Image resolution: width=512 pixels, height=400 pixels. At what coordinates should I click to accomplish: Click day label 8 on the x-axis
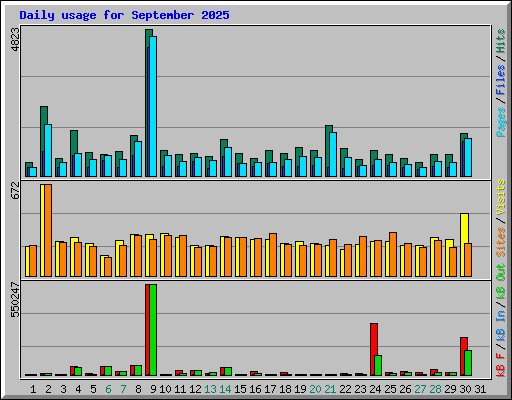point(138,389)
